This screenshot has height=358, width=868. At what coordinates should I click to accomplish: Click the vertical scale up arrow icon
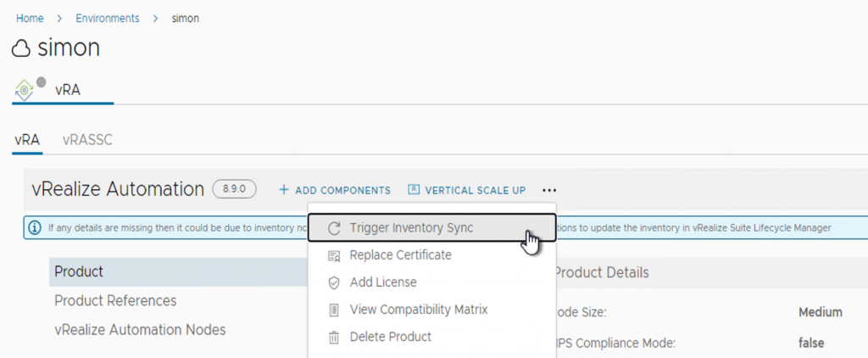point(414,190)
